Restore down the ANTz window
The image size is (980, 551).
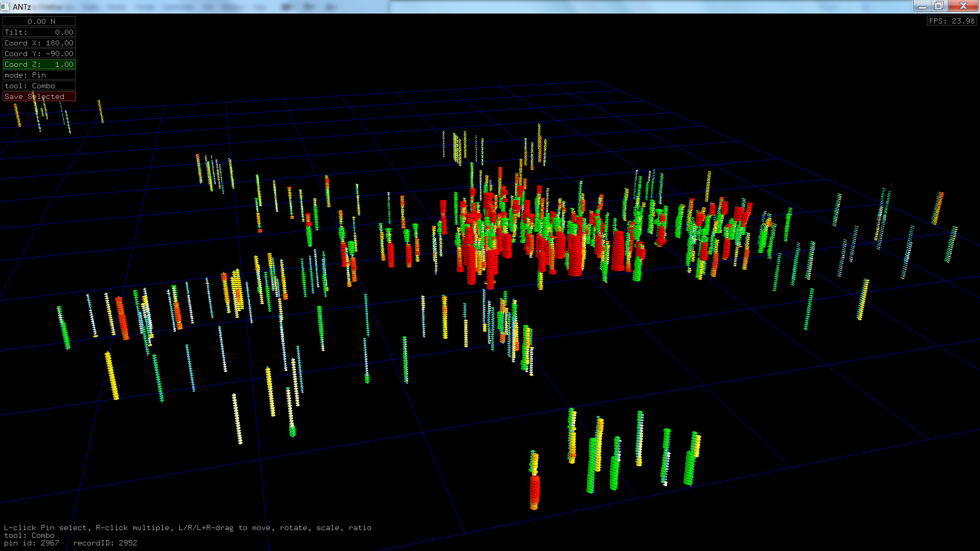(x=939, y=6)
